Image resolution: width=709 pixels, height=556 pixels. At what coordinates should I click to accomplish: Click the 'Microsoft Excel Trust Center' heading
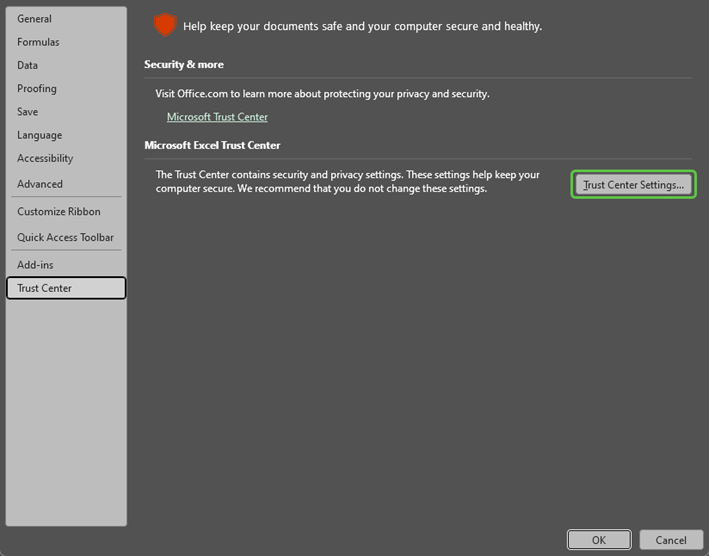point(212,145)
